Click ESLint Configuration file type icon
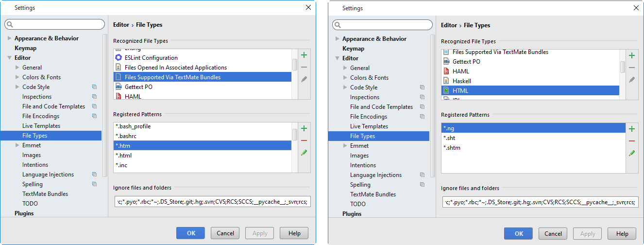This screenshot has height=245, width=644. 119,58
